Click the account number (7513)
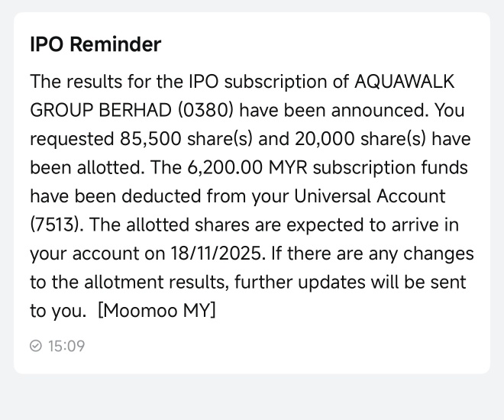 (55, 225)
